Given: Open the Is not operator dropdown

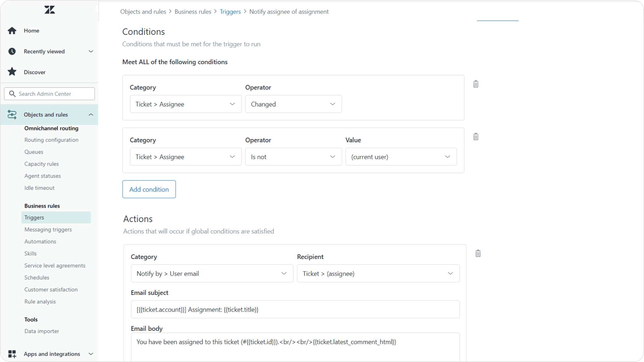Looking at the screenshot, I should [x=293, y=157].
